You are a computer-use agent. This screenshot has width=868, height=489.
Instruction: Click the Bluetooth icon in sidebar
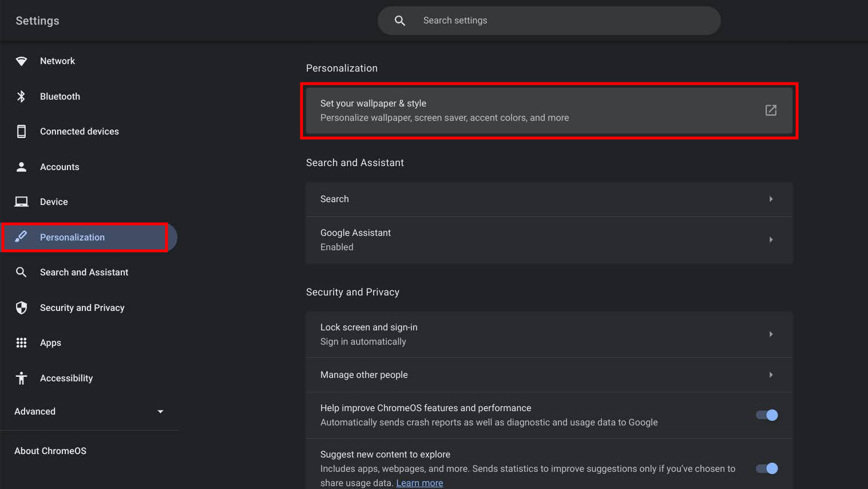point(21,97)
